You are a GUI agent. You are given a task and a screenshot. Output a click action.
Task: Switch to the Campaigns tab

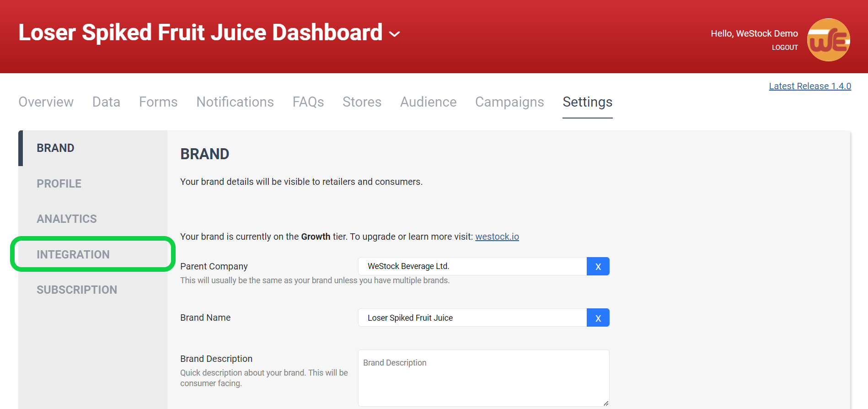[x=509, y=102]
